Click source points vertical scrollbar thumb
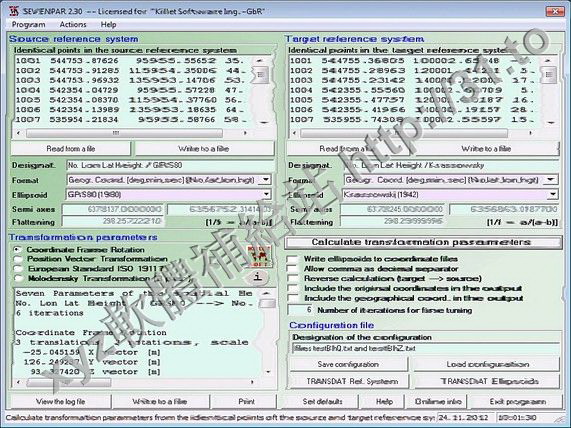The height and width of the screenshot is (428, 571). (x=260, y=75)
